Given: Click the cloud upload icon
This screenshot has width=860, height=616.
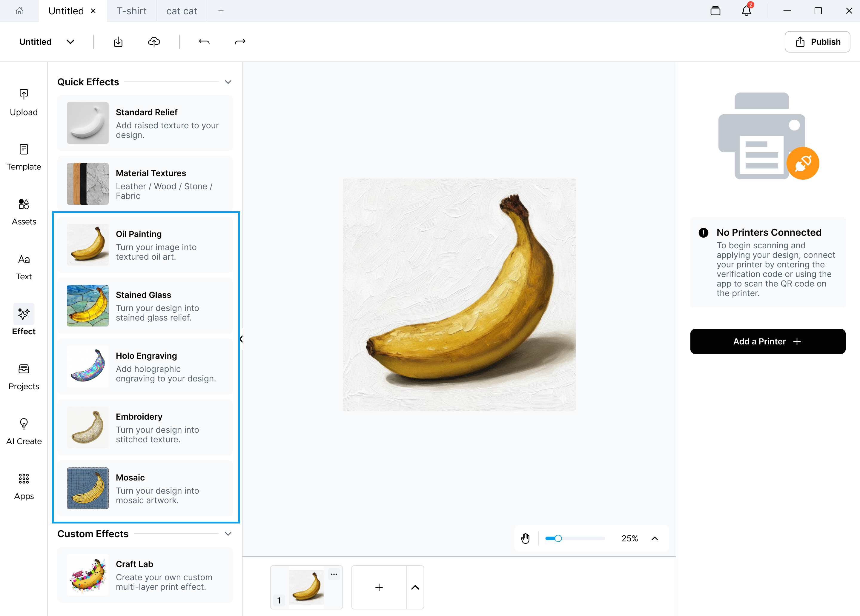Looking at the screenshot, I should click(x=154, y=42).
